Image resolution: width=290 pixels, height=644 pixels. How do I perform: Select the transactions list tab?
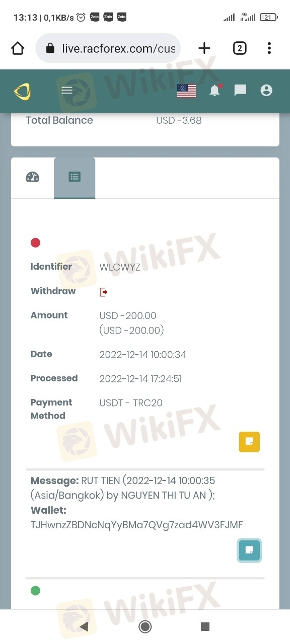coord(75,178)
